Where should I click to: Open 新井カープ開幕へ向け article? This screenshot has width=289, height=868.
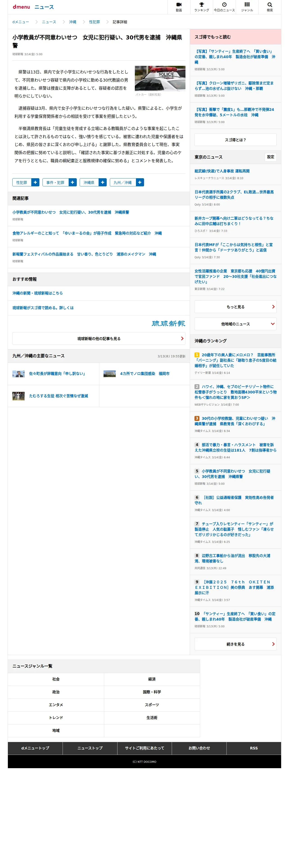(x=234, y=221)
